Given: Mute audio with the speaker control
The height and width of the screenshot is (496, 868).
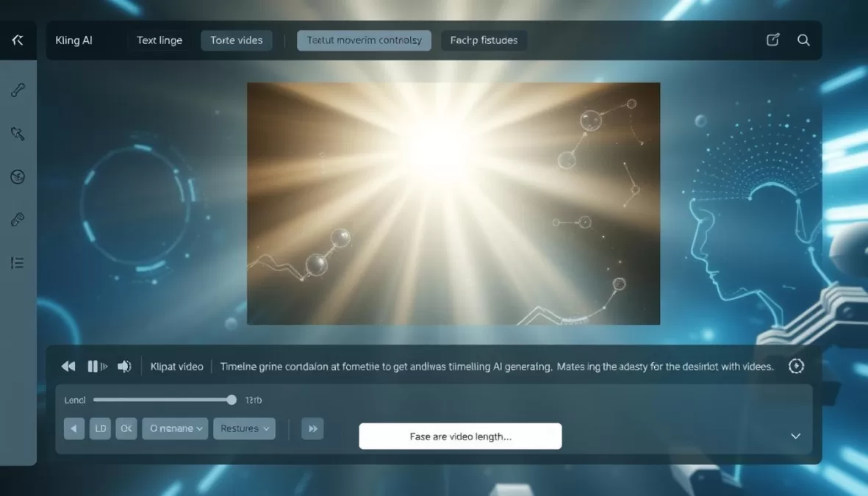Looking at the screenshot, I should coord(124,366).
